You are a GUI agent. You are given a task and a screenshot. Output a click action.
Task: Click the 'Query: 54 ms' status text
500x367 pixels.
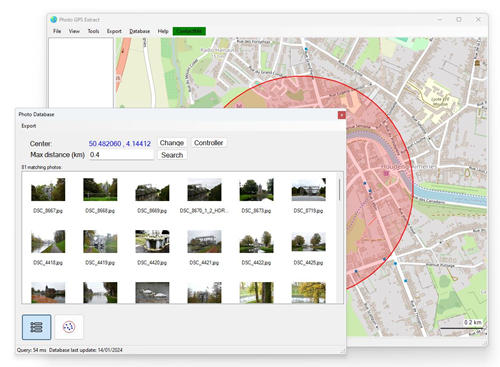click(x=32, y=350)
